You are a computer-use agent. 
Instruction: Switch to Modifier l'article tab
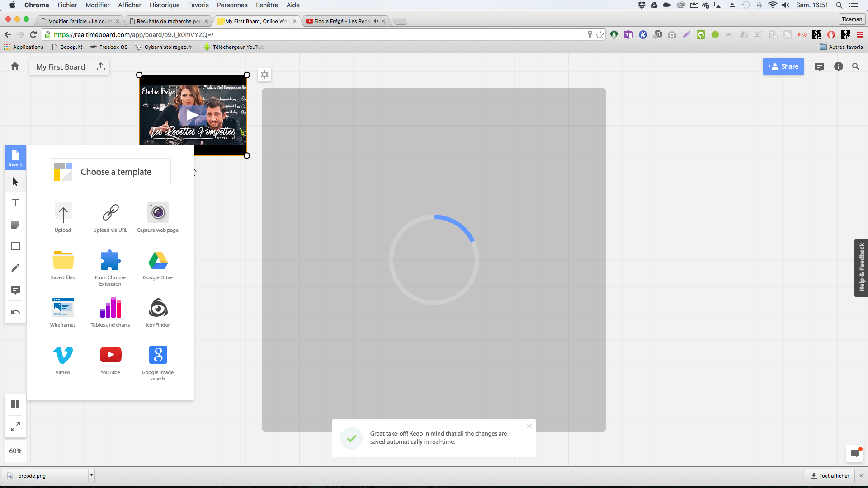[80, 21]
